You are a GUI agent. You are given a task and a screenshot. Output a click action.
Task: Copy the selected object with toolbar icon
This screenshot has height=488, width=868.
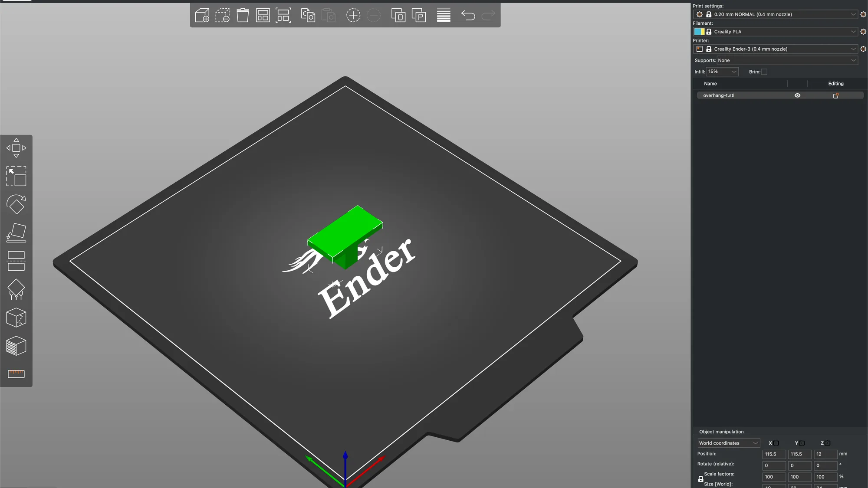point(308,16)
